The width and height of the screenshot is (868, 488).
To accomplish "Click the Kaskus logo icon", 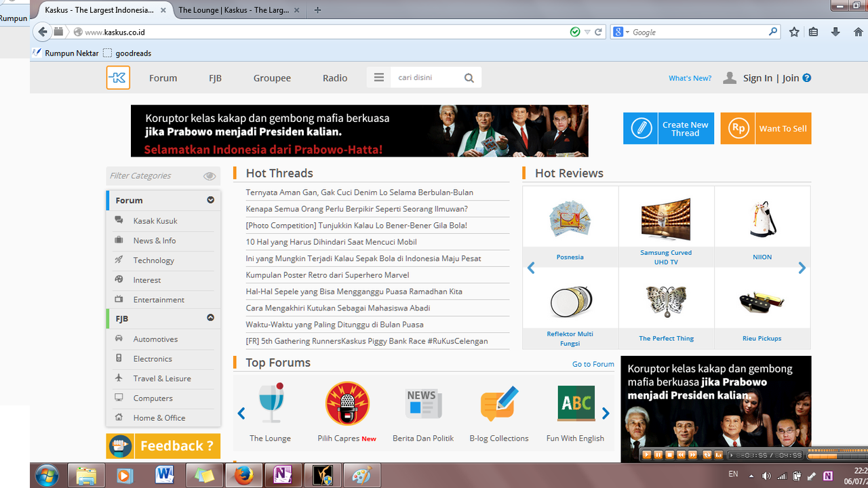I will point(118,78).
